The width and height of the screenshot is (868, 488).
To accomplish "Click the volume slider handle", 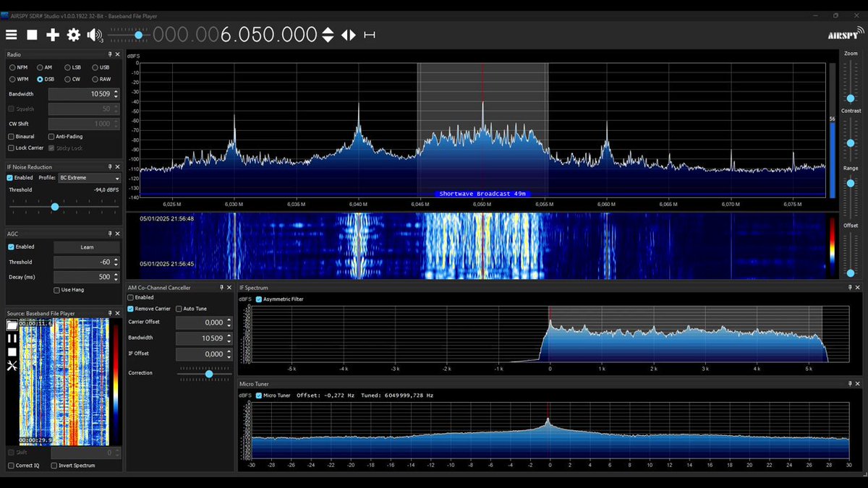I will (x=138, y=34).
